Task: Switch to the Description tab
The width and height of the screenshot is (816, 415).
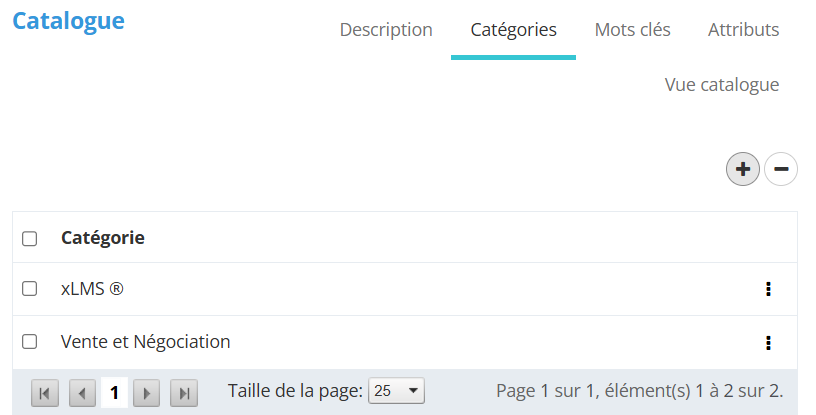Action: 386,30
